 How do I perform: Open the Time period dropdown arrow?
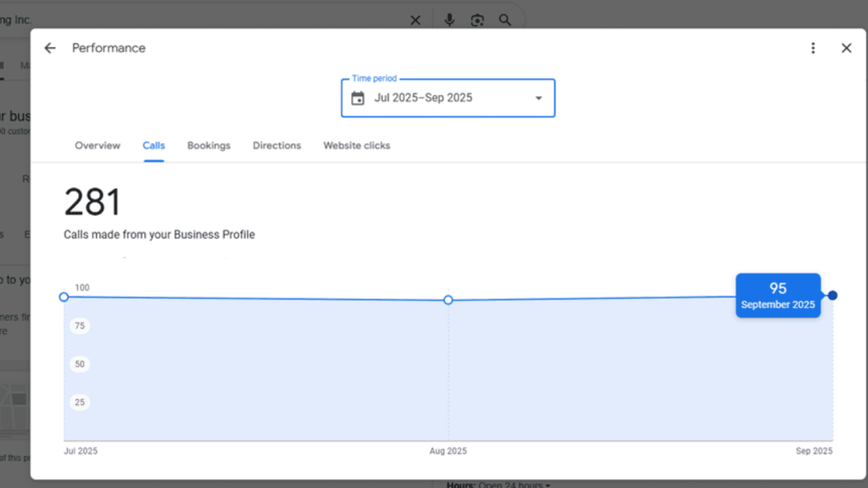(538, 98)
